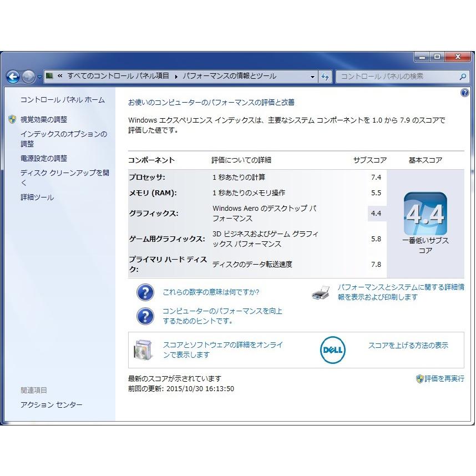Click the Dell logo icon
Screen dimensions: 476x476
(333, 350)
